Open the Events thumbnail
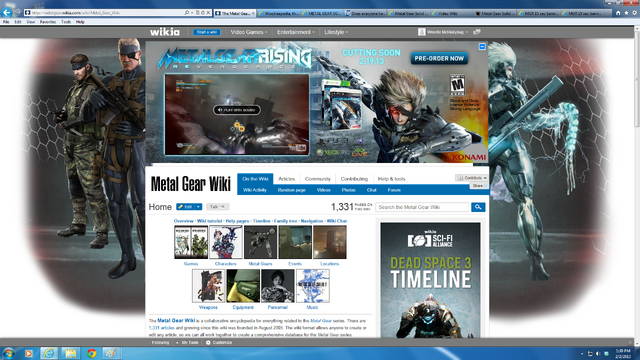This screenshot has height=360, width=640. 295,243
